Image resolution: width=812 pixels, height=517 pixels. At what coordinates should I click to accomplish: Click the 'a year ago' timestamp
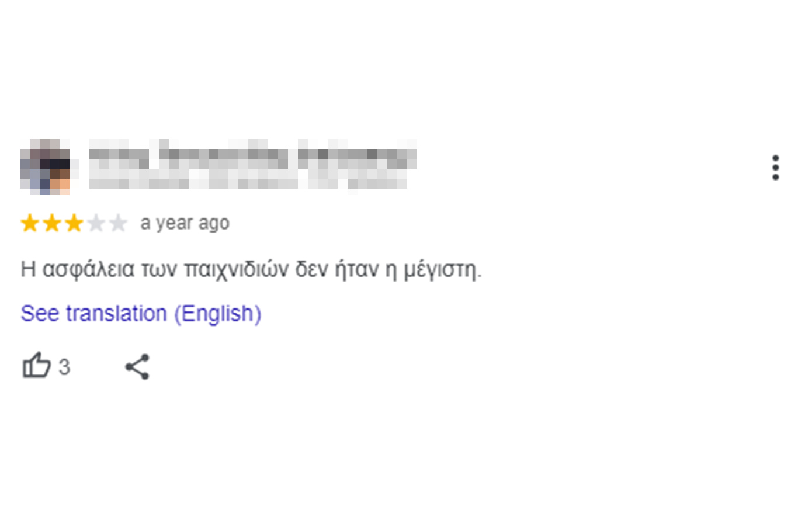(x=184, y=223)
